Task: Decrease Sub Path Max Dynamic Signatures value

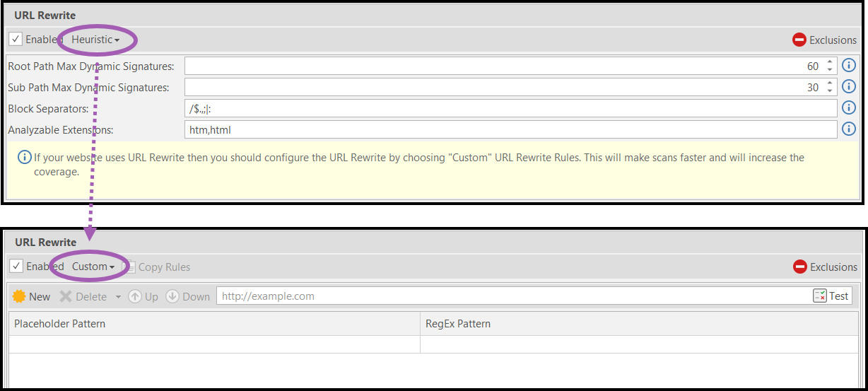Action: click(830, 91)
